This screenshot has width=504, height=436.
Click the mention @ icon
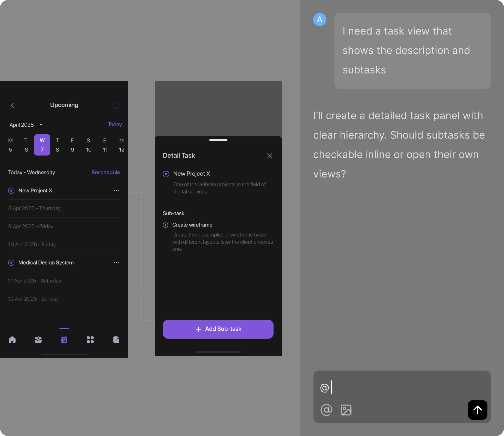(326, 410)
